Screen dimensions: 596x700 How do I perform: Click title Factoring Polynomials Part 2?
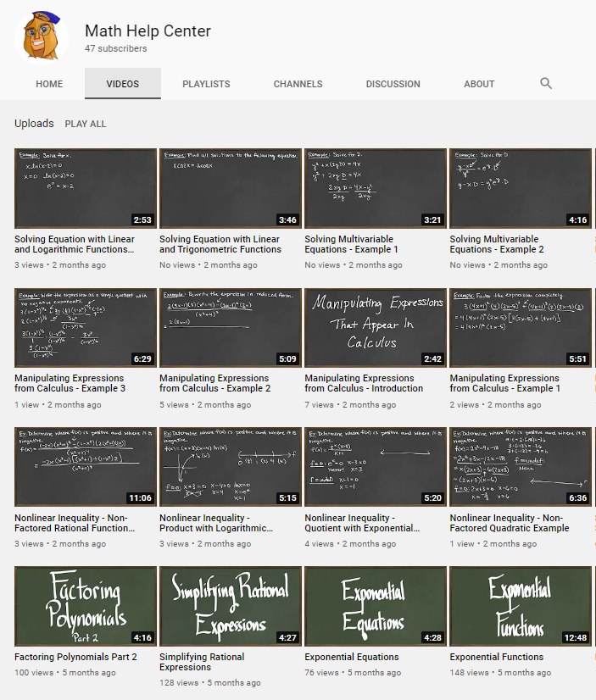tap(75, 657)
